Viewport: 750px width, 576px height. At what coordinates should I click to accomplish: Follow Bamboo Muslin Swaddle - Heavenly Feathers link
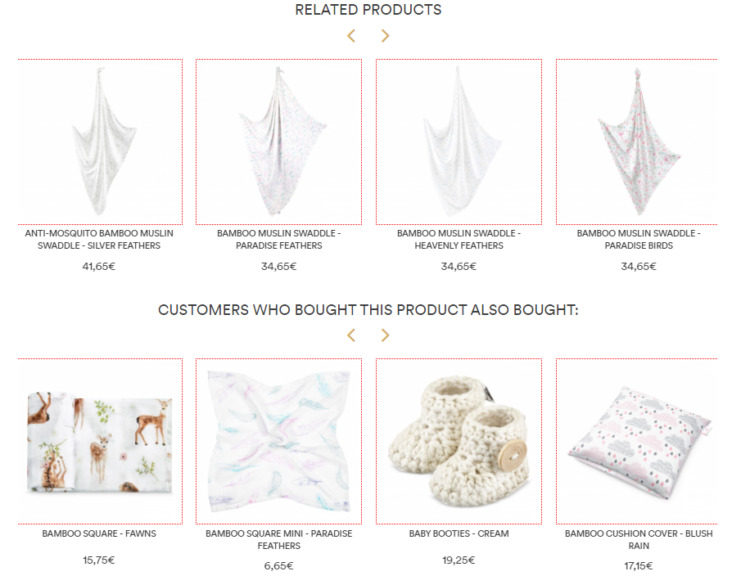click(x=459, y=239)
